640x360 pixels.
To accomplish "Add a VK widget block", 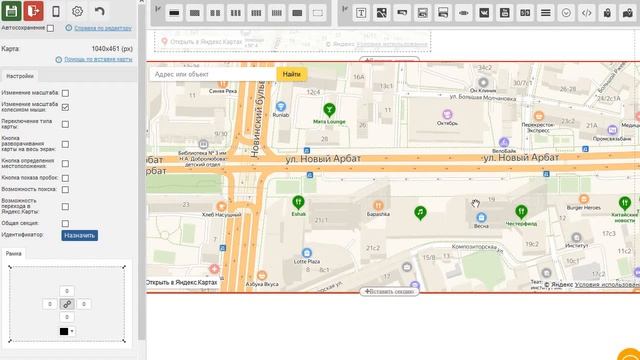I will point(484,13).
